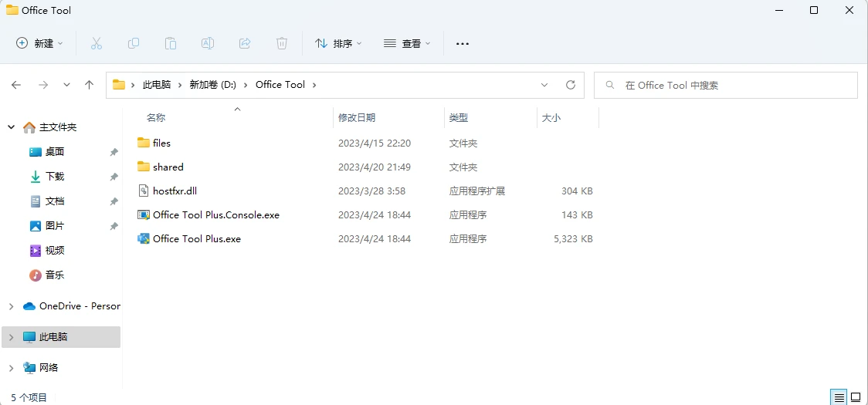Maximize the Office Tool window
This screenshot has width=868, height=405.
814,10
